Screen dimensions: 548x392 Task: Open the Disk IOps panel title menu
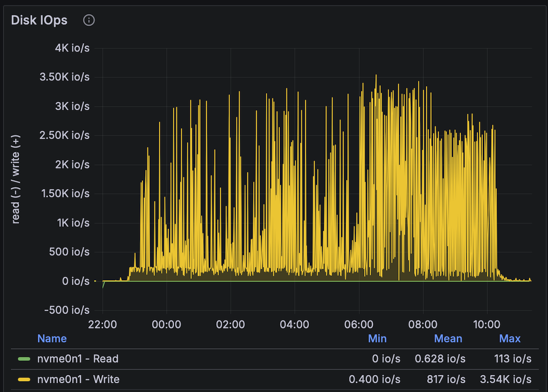tap(39, 20)
